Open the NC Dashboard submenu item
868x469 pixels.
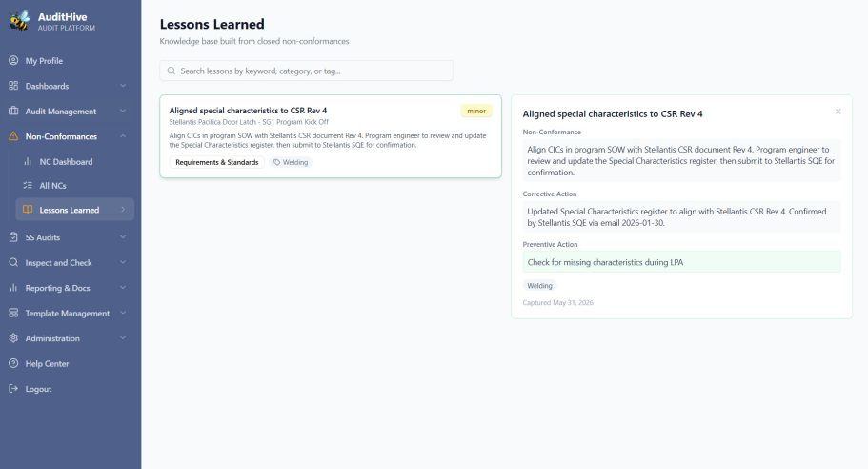tap(74, 162)
